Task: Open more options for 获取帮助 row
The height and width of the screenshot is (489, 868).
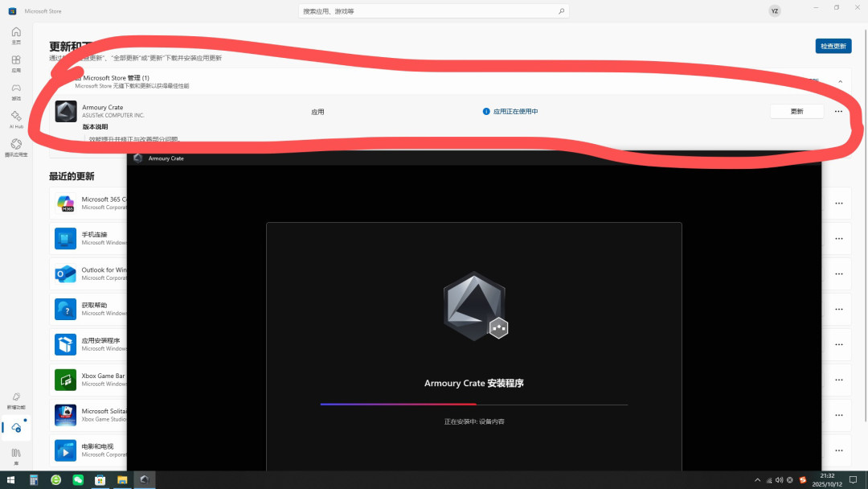Action: click(839, 309)
